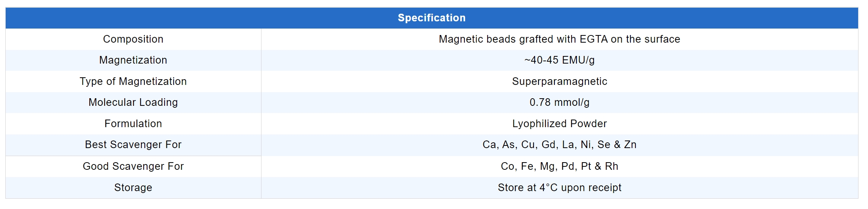Click the Lyophilized Powder value
Image resolution: width=868 pixels, height=209 pixels.
(559, 124)
